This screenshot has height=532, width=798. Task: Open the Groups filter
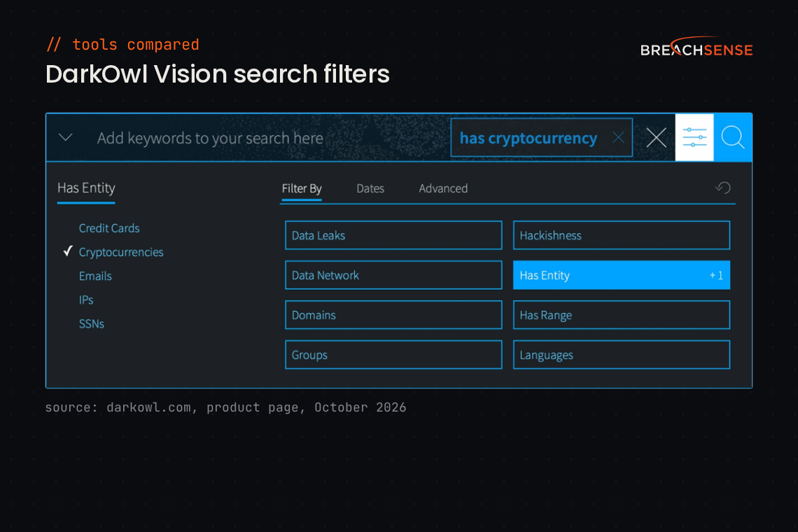pyautogui.click(x=393, y=354)
